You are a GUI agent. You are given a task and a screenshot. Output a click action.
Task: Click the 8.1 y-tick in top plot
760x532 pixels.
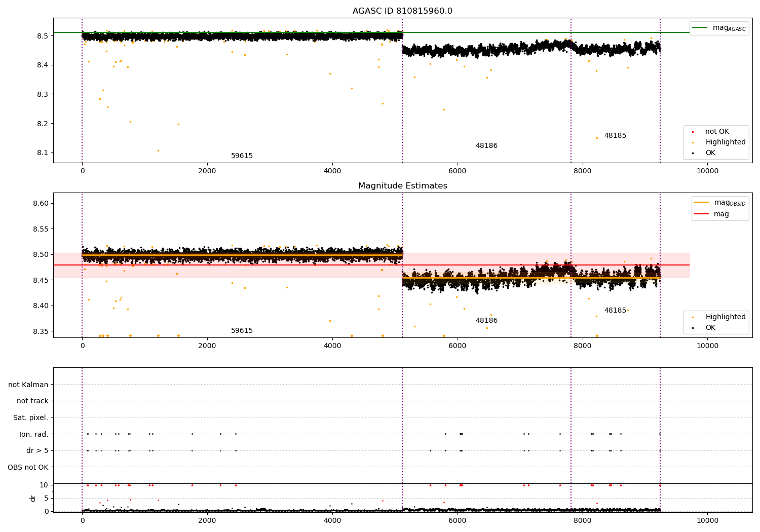tap(43, 153)
